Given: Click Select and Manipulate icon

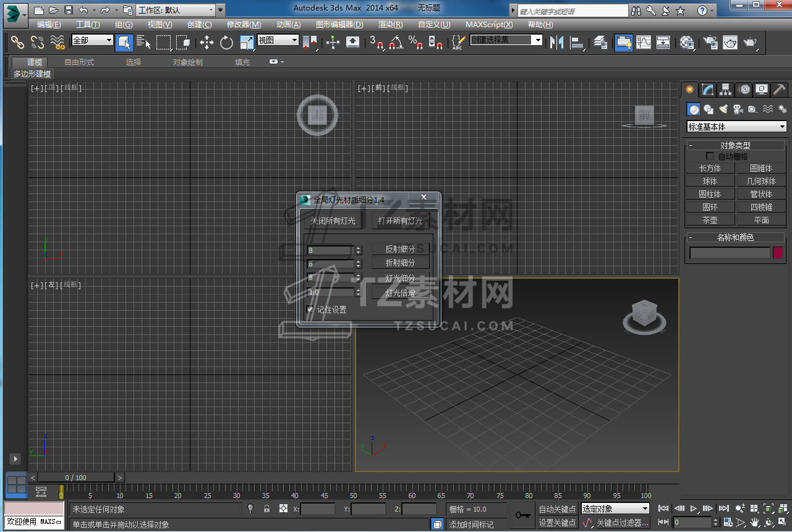Looking at the screenshot, I should (333, 42).
